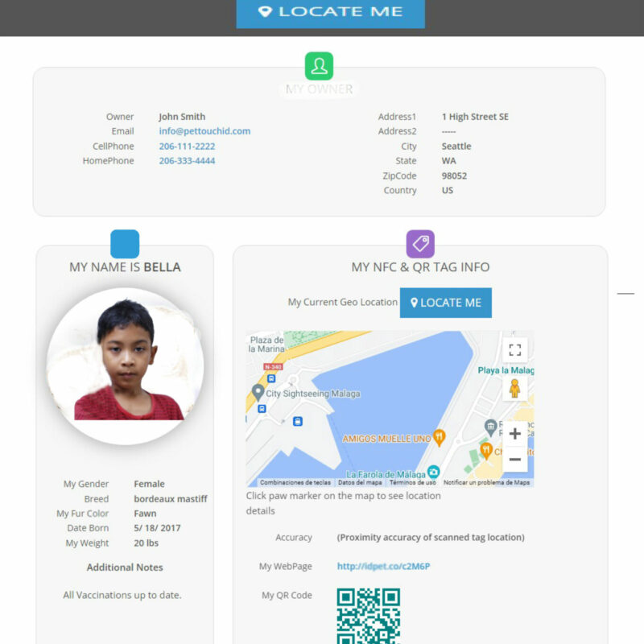Open Términos de uso map link
This screenshot has width=644, height=644.
[412, 482]
